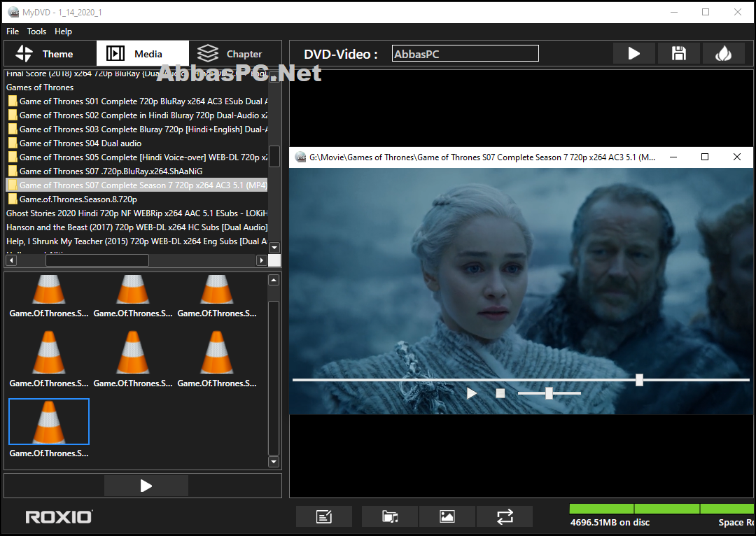Select Game of Thrones S01 Complete folder
Image resolution: width=756 pixels, height=536 pixels.
137,101
